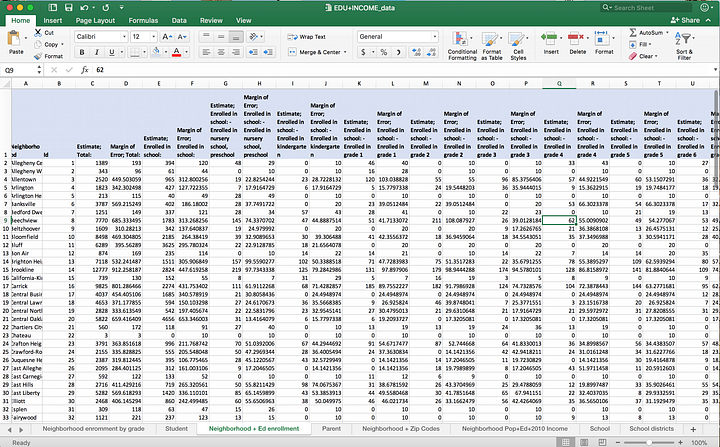Switch to the Data ribbon tab

(x=179, y=21)
